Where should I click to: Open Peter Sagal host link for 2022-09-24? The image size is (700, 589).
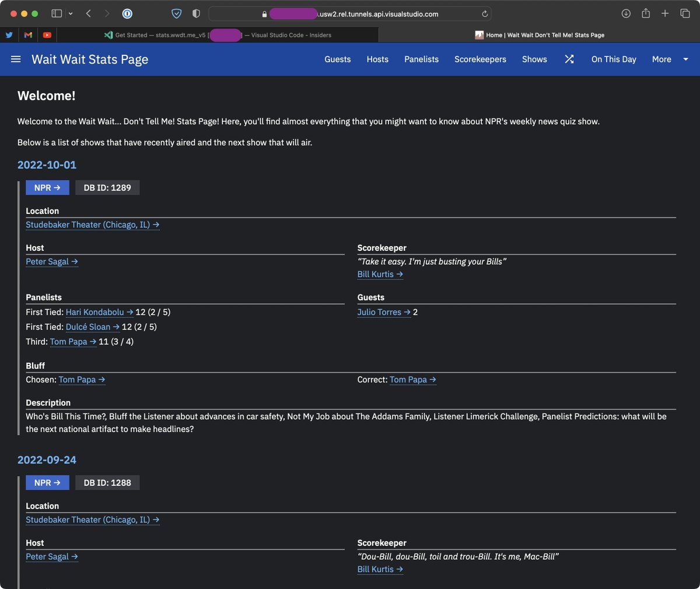pos(52,557)
